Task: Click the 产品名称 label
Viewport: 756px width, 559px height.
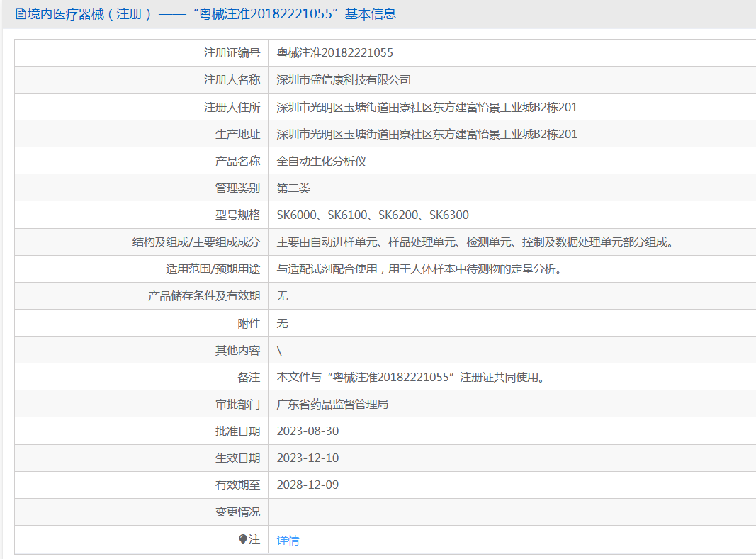Action: (x=237, y=161)
